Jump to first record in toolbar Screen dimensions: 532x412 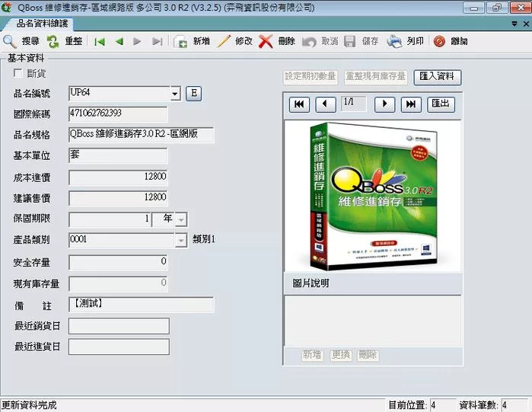(x=100, y=41)
